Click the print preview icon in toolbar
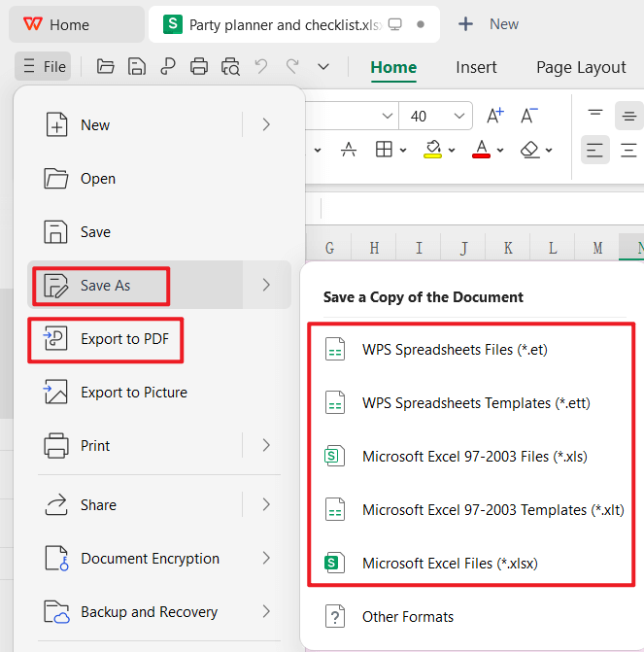 point(230,67)
